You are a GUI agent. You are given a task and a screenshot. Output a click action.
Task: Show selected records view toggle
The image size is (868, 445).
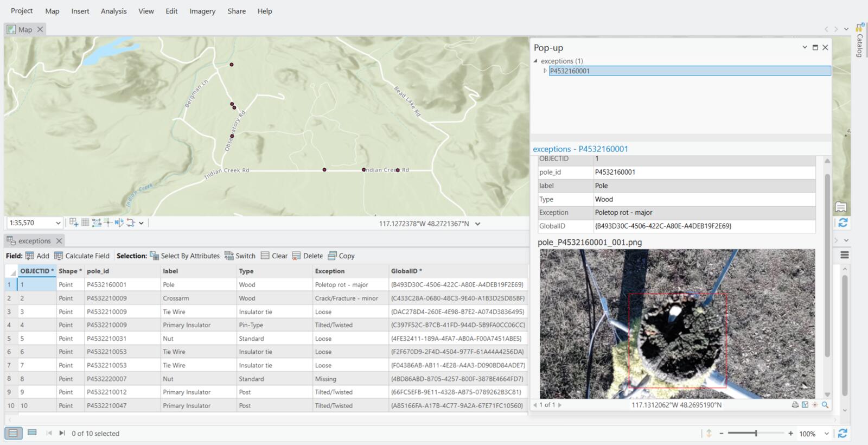pos(32,433)
